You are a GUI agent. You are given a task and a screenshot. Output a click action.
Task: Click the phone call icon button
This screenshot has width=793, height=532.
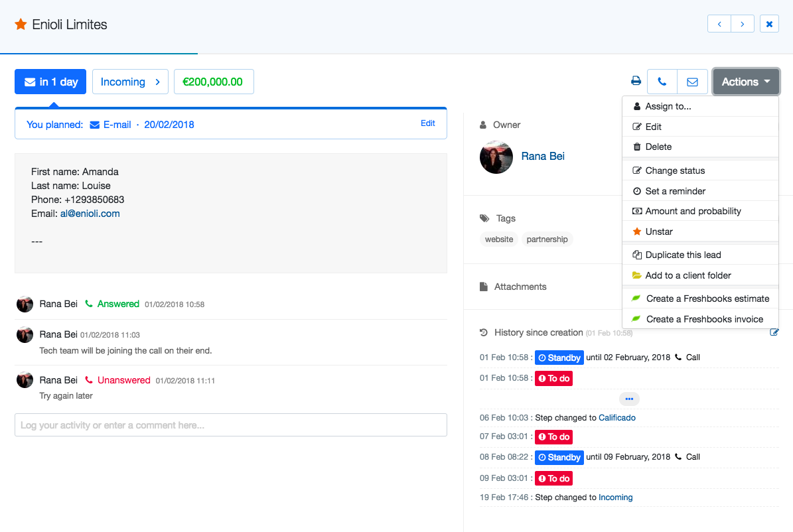pyautogui.click(x=662, y=82)
